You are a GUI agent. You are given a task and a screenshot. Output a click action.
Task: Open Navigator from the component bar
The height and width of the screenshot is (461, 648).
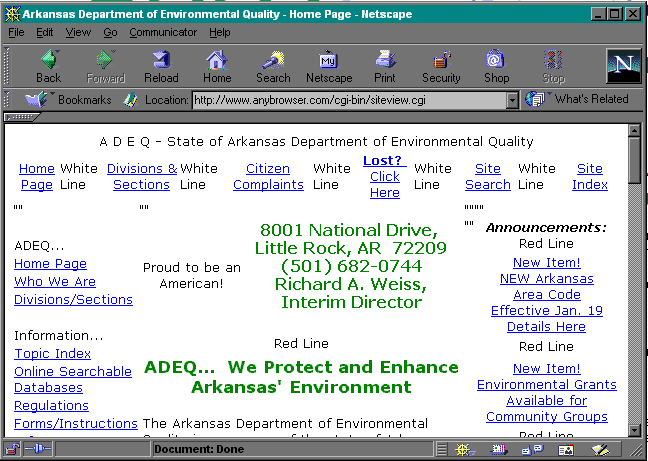point(465,449)
